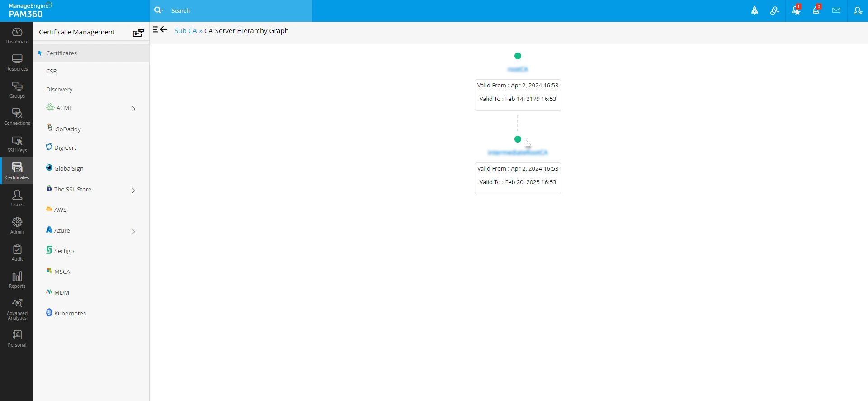868x401 pixels.
Task: Open Connections in the sidebar
Action: click(x=17, y=117)
